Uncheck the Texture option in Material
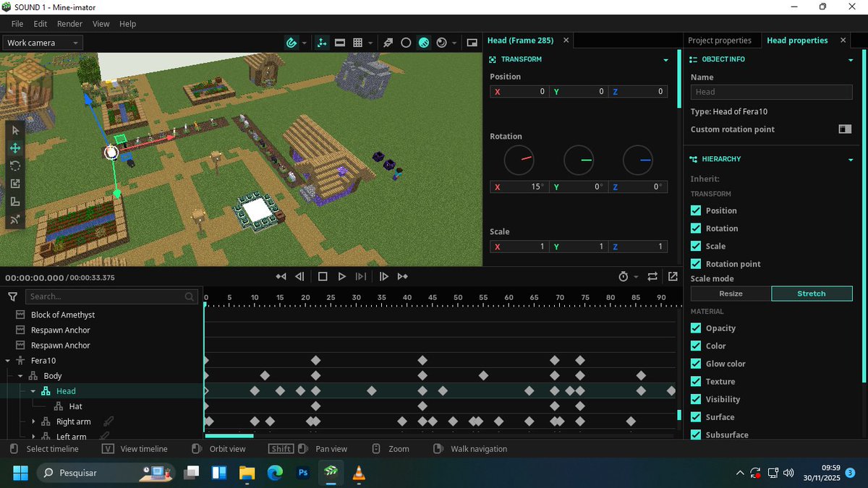This screenshot has width=868, height=488. click(x=696, y=381)
